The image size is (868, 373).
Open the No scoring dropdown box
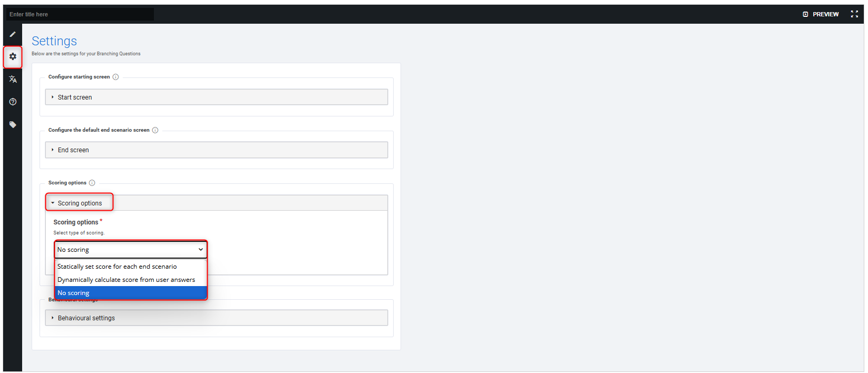[131, 250]
